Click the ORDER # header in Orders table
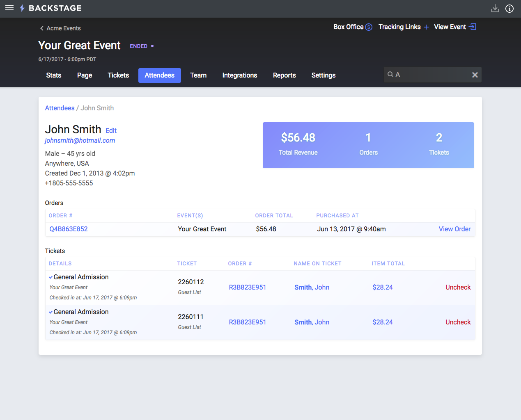The width and height of the screenshot is (521, 420). click(61, 216)
